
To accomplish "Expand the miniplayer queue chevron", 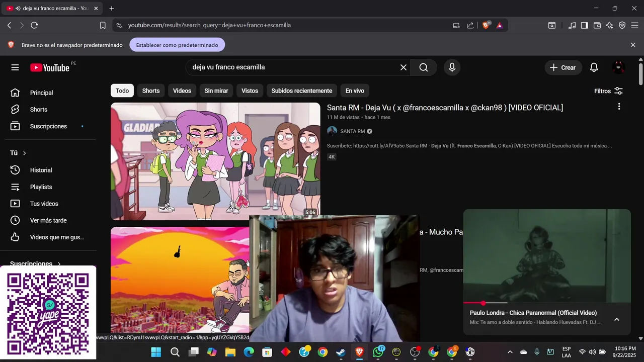I will coord(617,319).
